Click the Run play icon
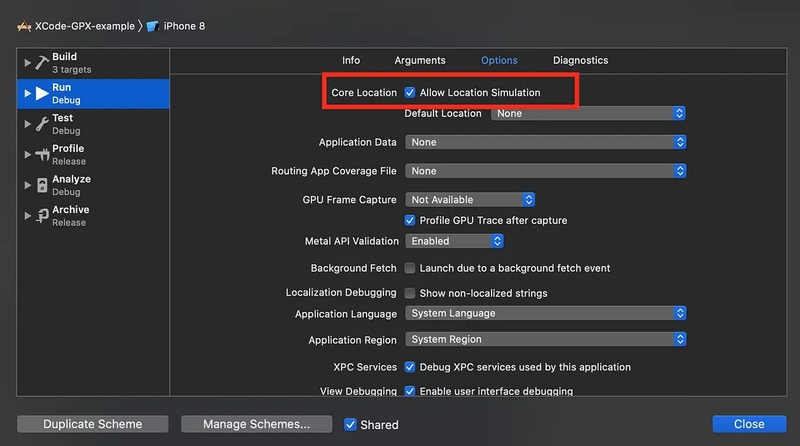 (42, 93)
